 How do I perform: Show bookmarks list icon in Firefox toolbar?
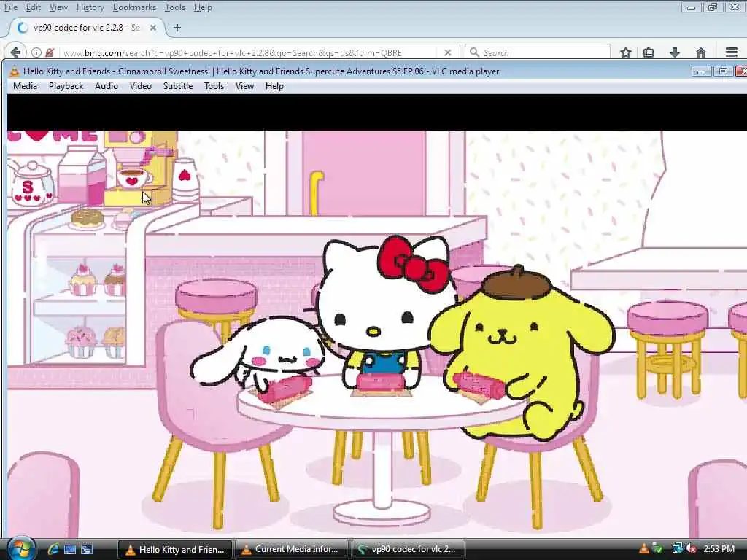649,52
